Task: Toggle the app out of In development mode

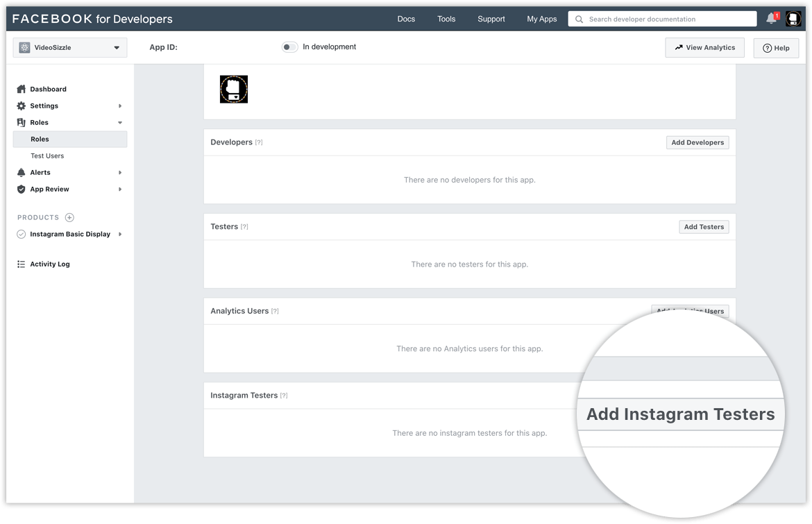Action: coord(289,47)
